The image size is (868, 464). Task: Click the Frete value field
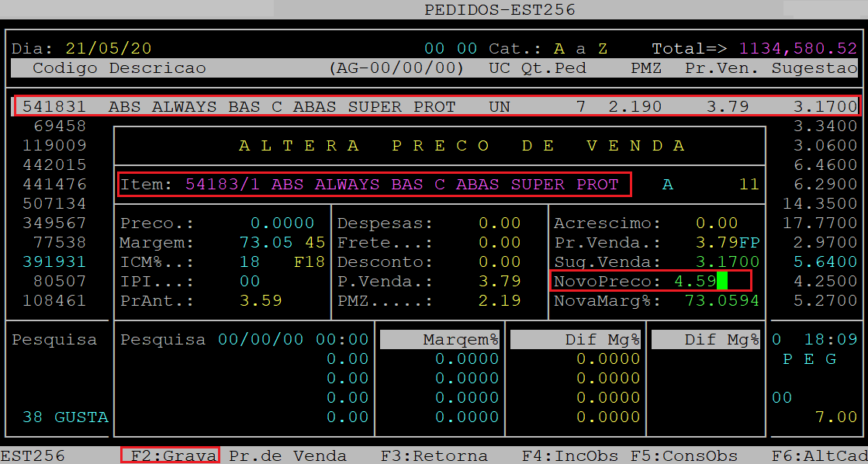pyautogui.click(x=499, y=243)
